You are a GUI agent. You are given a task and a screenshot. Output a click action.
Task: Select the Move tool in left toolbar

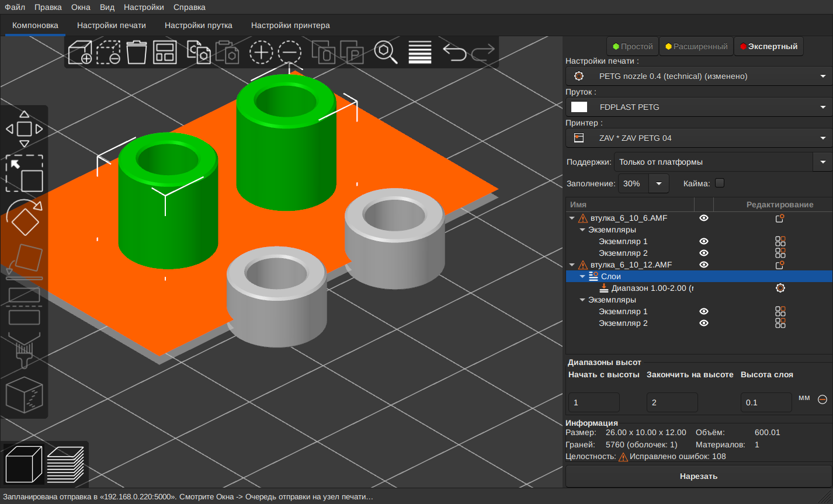tap(24, 128)
